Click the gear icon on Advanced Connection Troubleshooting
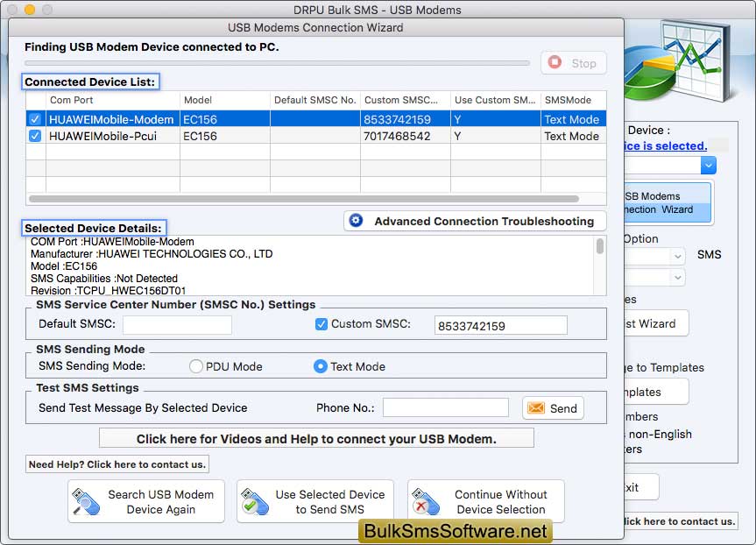Screen dimensions: 756x545 tap(356, 221)
